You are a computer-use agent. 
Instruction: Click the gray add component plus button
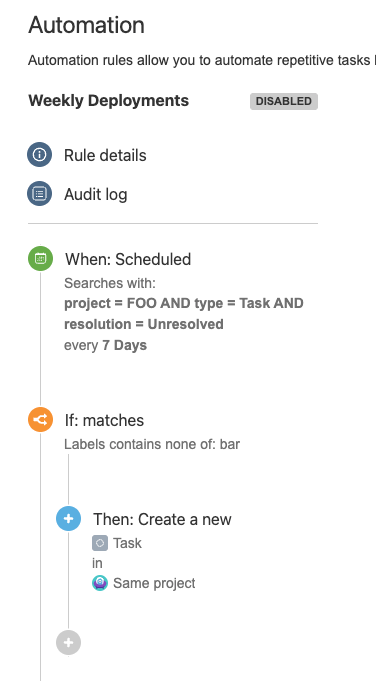tap(69, 642)
